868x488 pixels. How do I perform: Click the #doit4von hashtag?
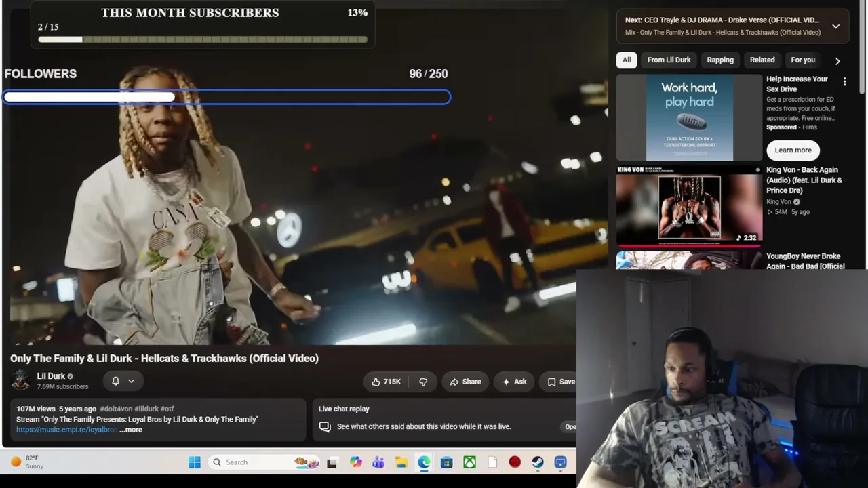coord(116,409)
